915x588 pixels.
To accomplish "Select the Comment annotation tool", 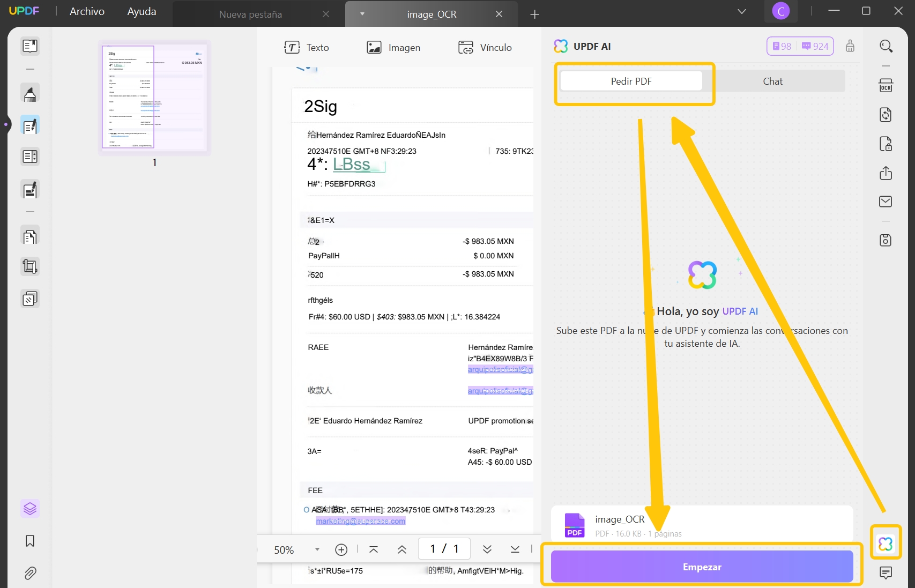I will (30, 92).
